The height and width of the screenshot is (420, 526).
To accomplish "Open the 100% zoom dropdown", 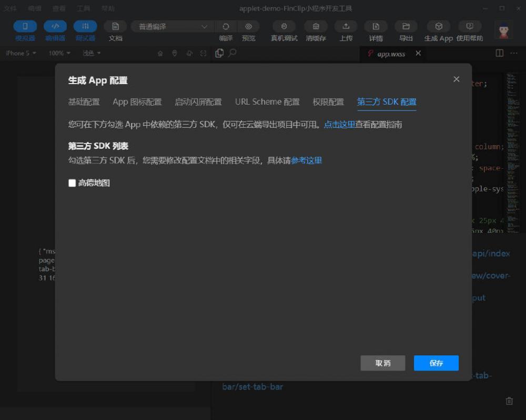I will pos(59,53).
